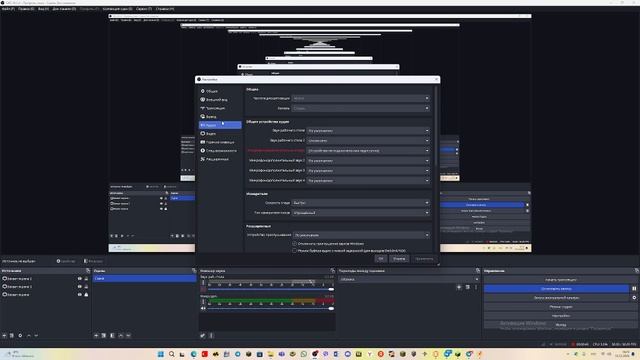Image resolution: width=640 pixels, height=360 pixels.
Task: Click the highlighted Stop Recording button
Action: 557,289
